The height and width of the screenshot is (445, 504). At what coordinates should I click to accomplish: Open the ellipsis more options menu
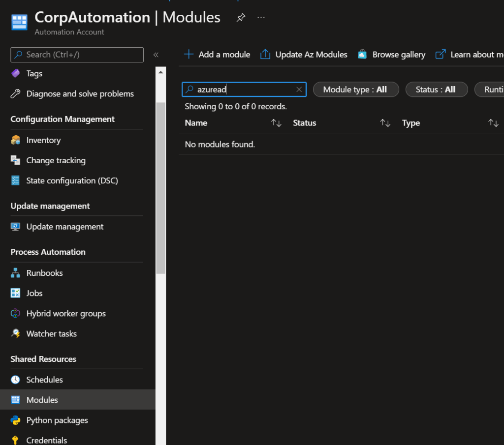[x=261, y=18]
